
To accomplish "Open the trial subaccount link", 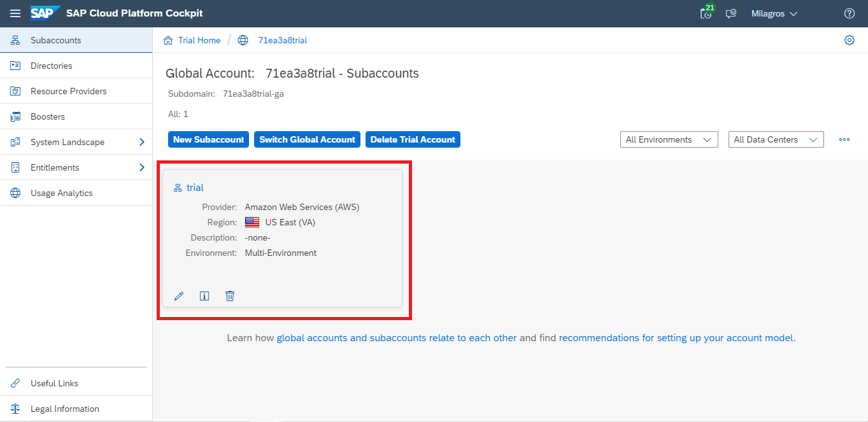I will coord(195,188).
